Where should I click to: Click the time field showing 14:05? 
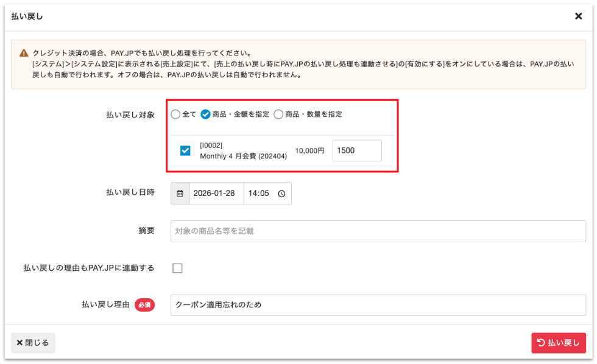[x=259, y=194]
